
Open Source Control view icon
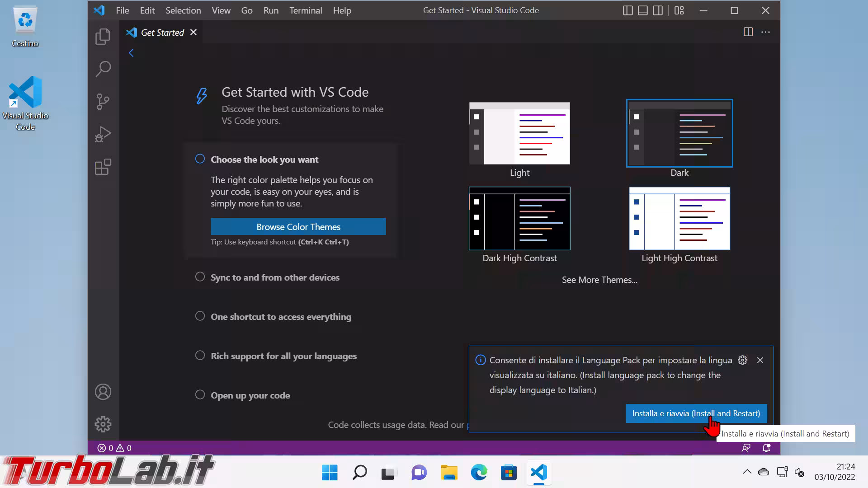coord(103,102)
